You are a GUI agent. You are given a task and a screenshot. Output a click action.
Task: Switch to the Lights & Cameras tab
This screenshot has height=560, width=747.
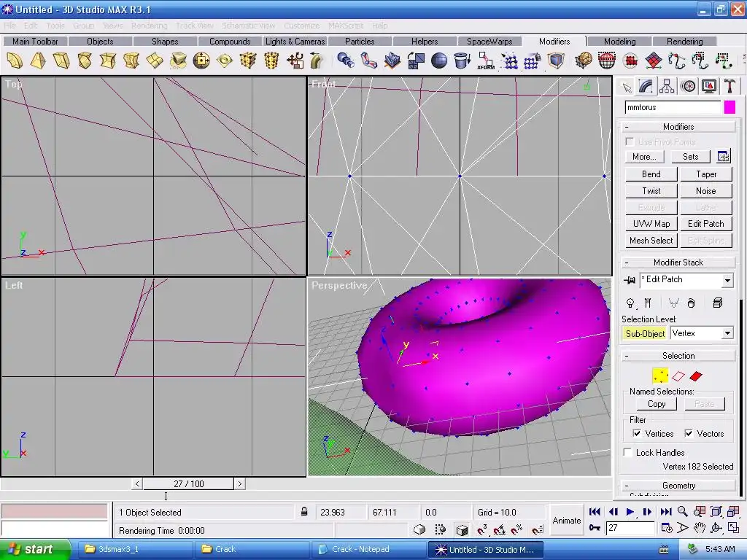(295, 42)
